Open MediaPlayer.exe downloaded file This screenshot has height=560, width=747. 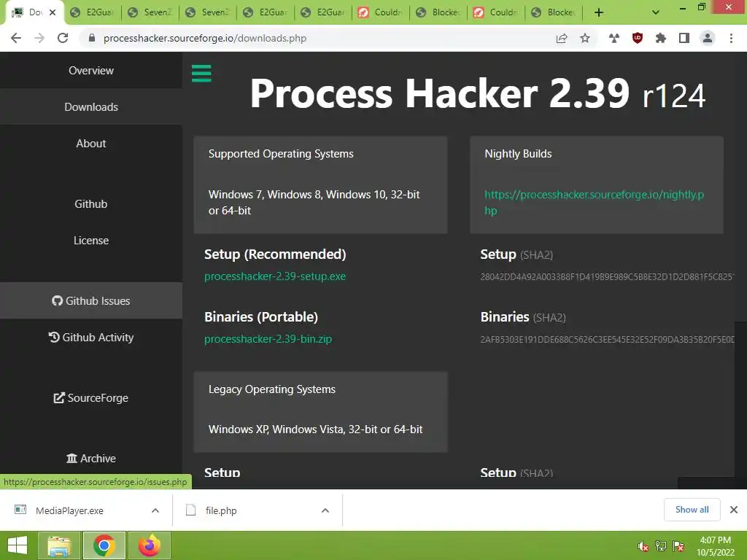point(69,510)
